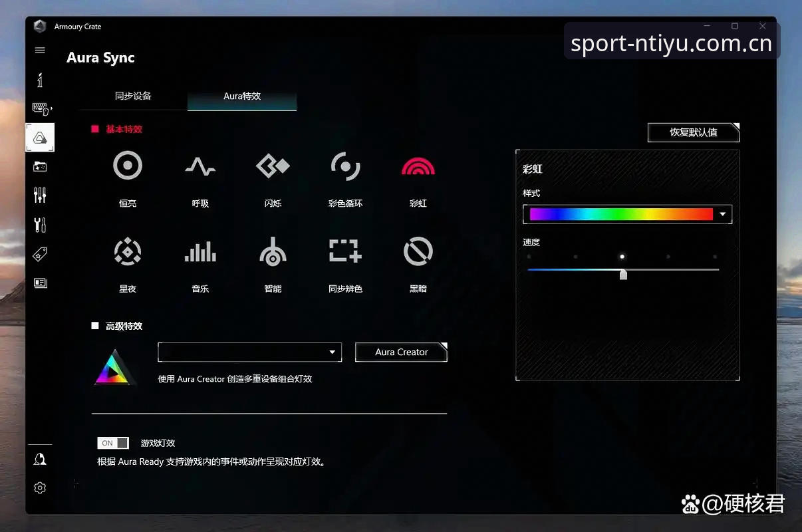Click the Aura Creator button
Image resolution: width=802 pixels, height=532 pixels.
[402, 352]
